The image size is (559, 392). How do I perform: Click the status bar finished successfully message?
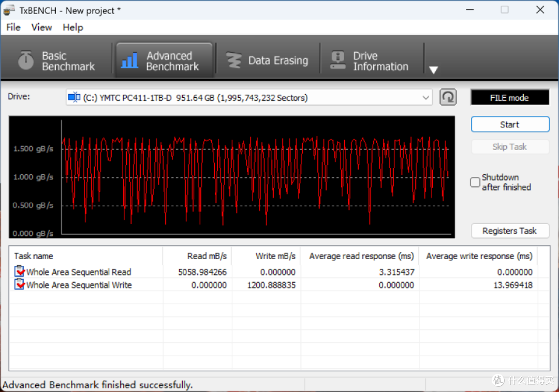click(98, 385)
